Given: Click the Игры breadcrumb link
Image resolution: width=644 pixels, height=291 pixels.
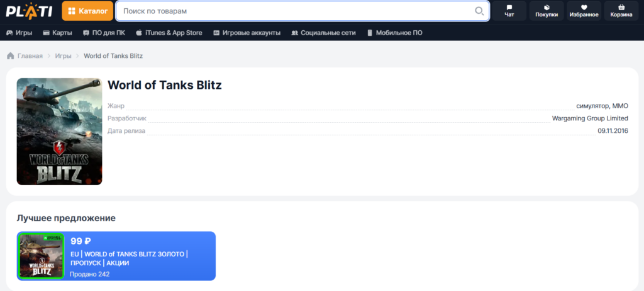Looking at the screenshot, I should [x=64, y=56].
